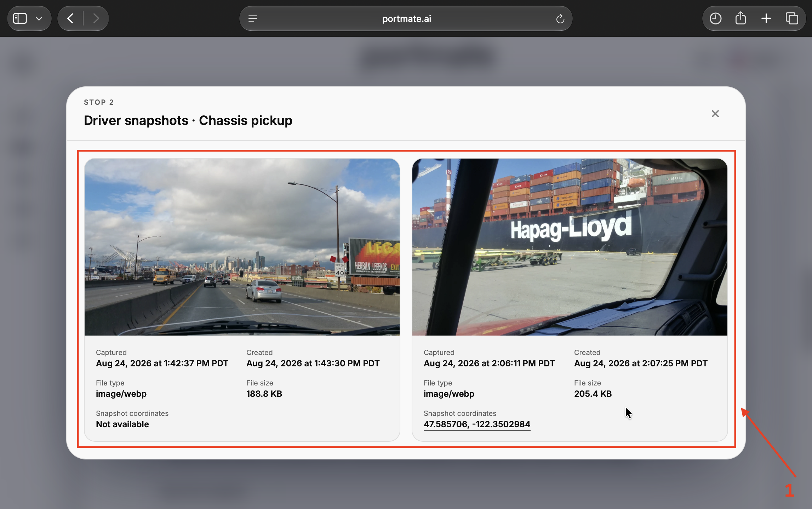Click the Not available coordinates text
Screen dimensions: 812x509
click(x=122, y=424)
